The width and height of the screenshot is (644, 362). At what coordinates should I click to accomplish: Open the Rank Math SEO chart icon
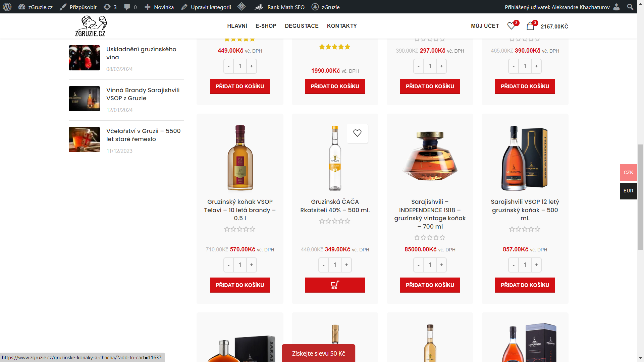pos(259,7)
